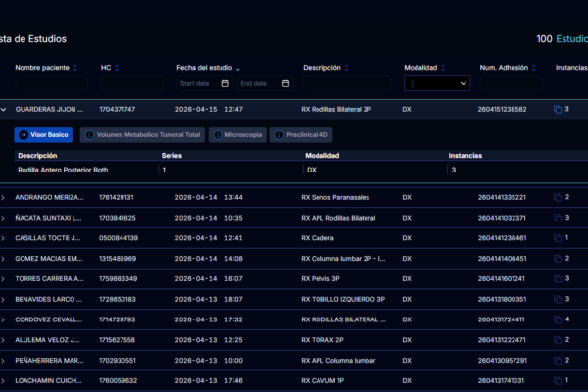Click the HC column sort icon
588x392 pixels.
click(x=117, y=68)
